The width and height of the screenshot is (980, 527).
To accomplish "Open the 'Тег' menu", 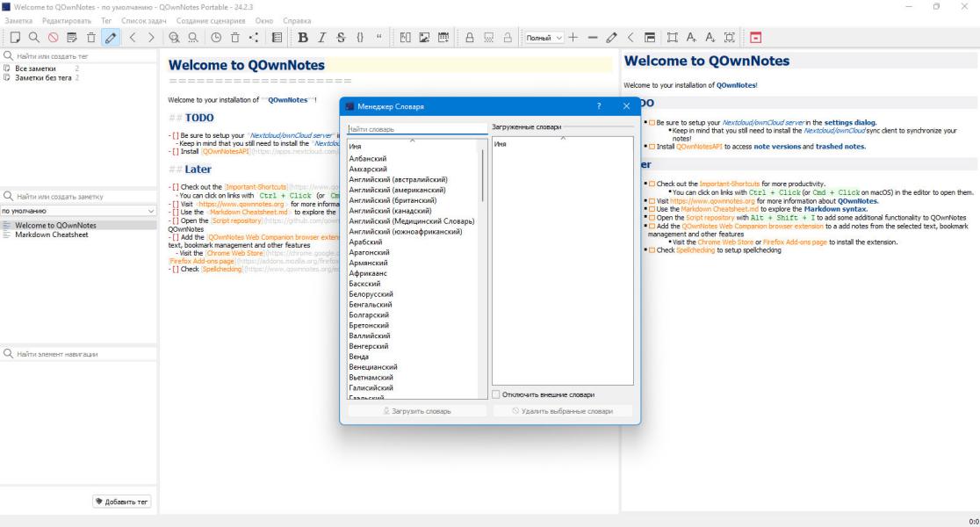I will [x=106, y=20].
